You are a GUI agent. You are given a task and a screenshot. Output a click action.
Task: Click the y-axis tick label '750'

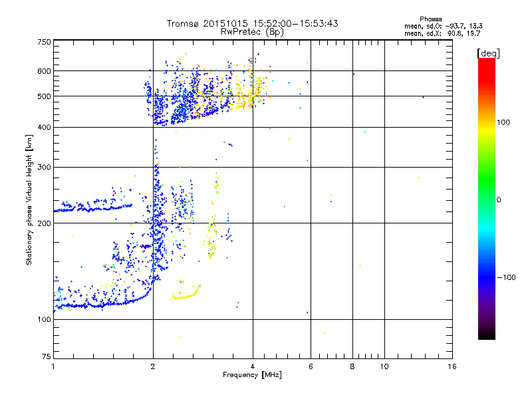(x=44, y=42)
